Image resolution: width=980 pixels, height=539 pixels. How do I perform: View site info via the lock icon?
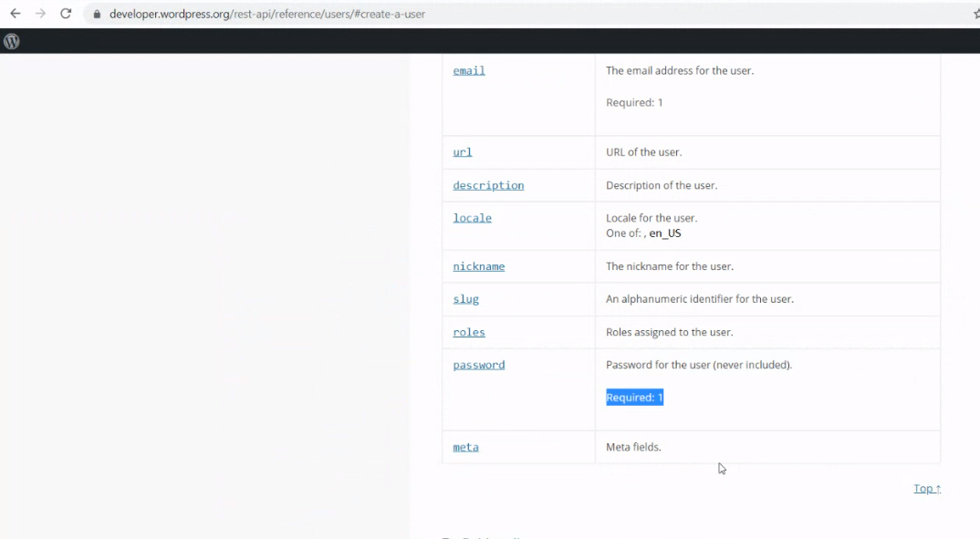[97, 15]
